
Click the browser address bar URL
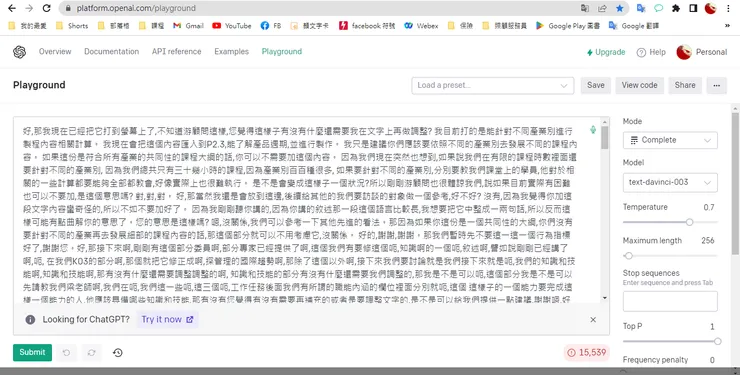coord(136,8)
